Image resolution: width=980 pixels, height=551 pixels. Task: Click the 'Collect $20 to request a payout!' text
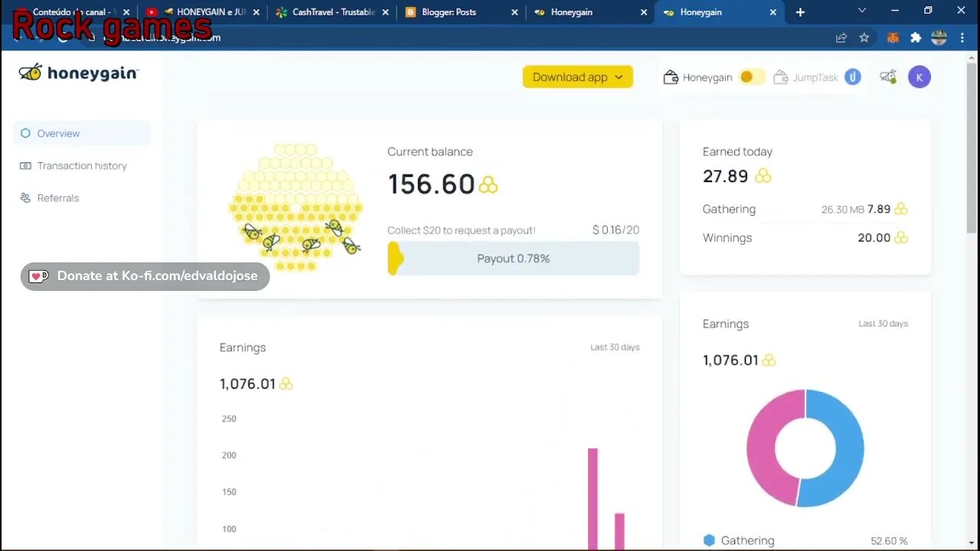[461, 230]
